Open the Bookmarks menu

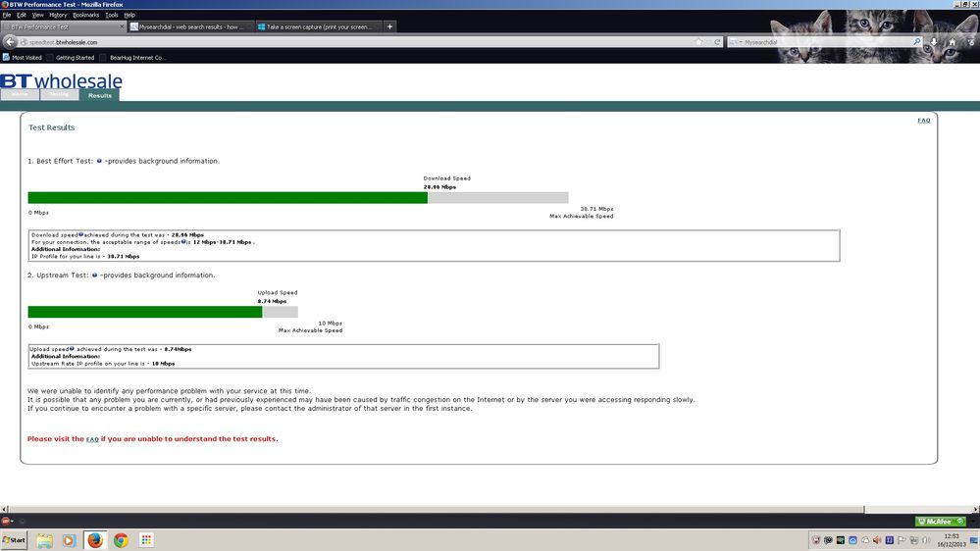click(x=85, y=15)
